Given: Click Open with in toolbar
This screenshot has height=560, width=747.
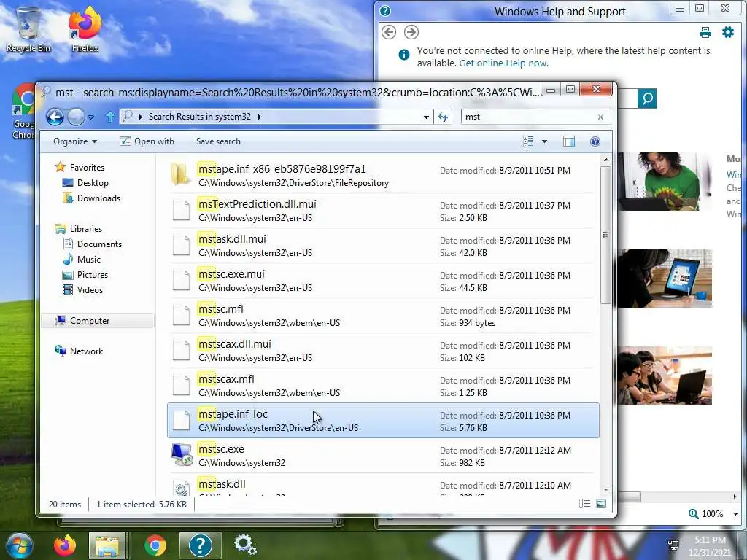Looking at the screenshot, I should tap(147, 141).
